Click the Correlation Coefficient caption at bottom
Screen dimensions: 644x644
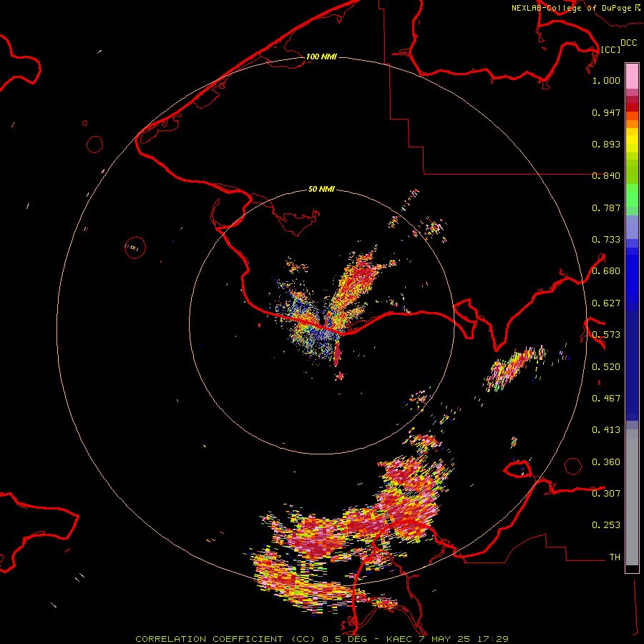point(322,639)
